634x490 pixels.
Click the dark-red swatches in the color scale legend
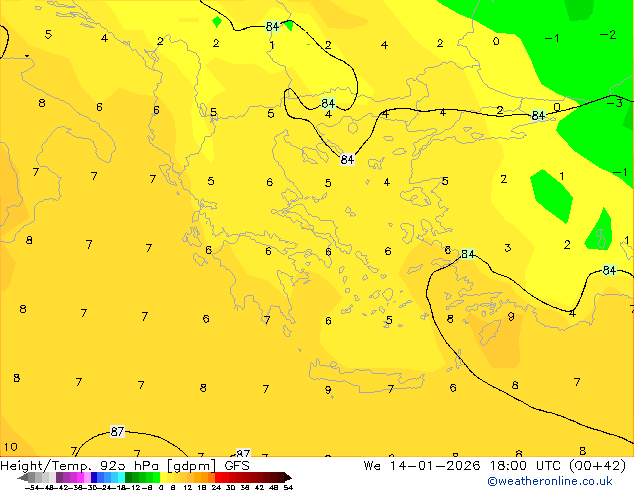(x=249, y=478)
